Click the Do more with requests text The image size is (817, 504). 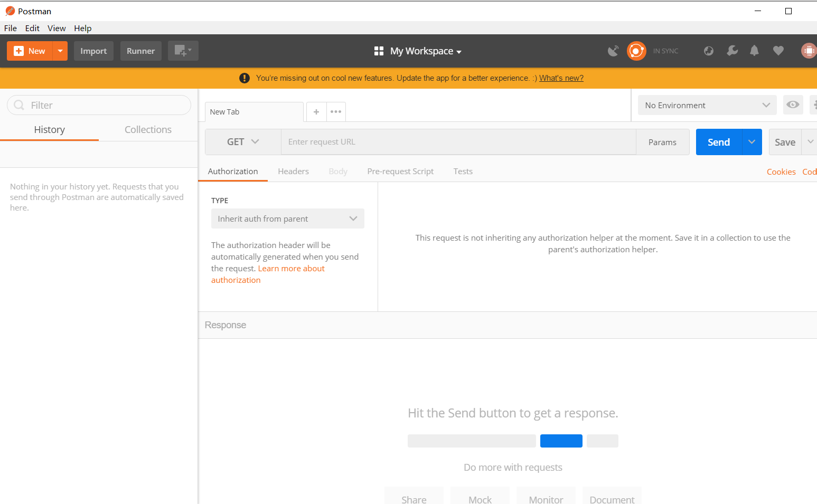pos(513,468)
